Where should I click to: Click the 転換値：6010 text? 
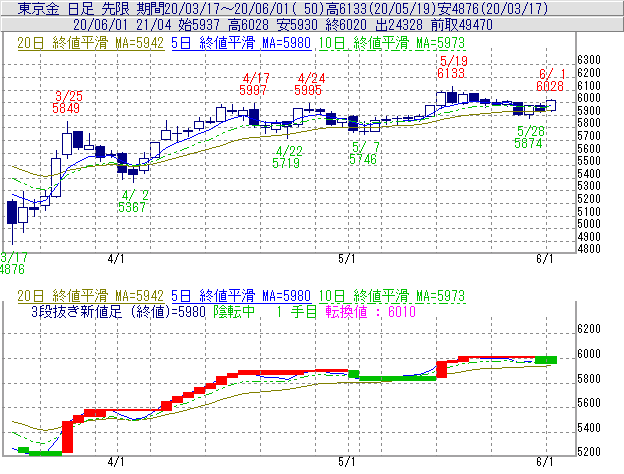coord(370,312)
